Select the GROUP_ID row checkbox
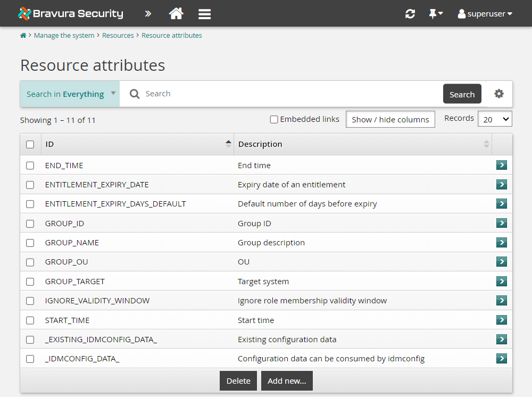Viewport: 532px width, 397px height. [30, 223]
